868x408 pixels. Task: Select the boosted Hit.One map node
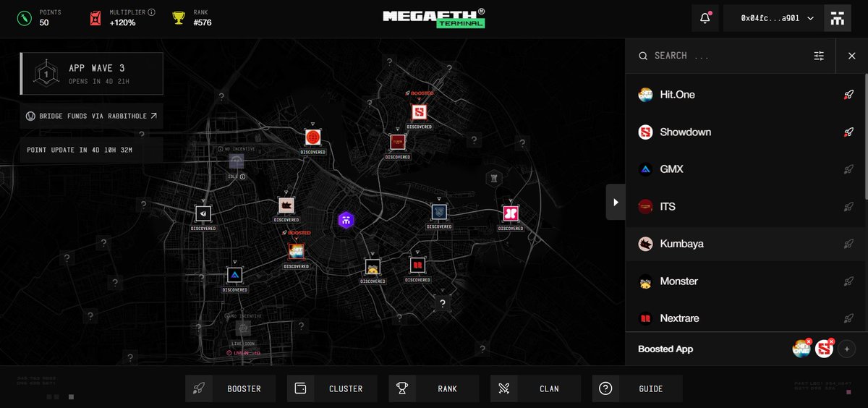pos(296,251)
